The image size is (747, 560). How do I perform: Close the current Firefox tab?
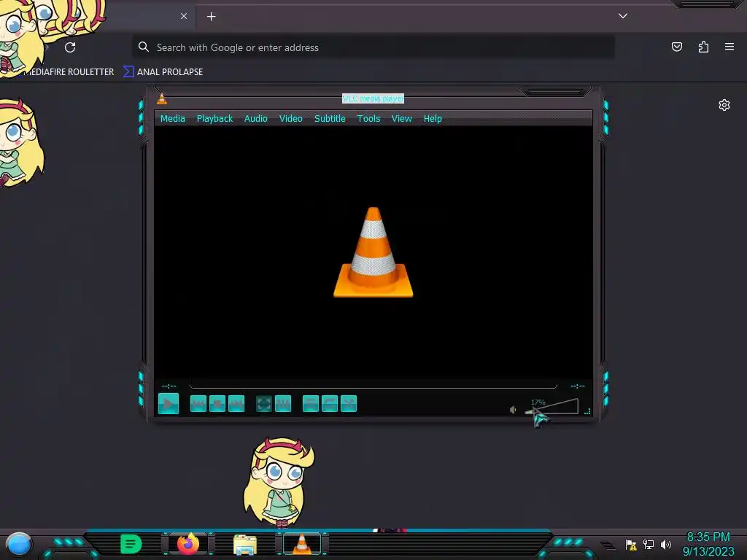pyautogui.click(x=183, y=16)
